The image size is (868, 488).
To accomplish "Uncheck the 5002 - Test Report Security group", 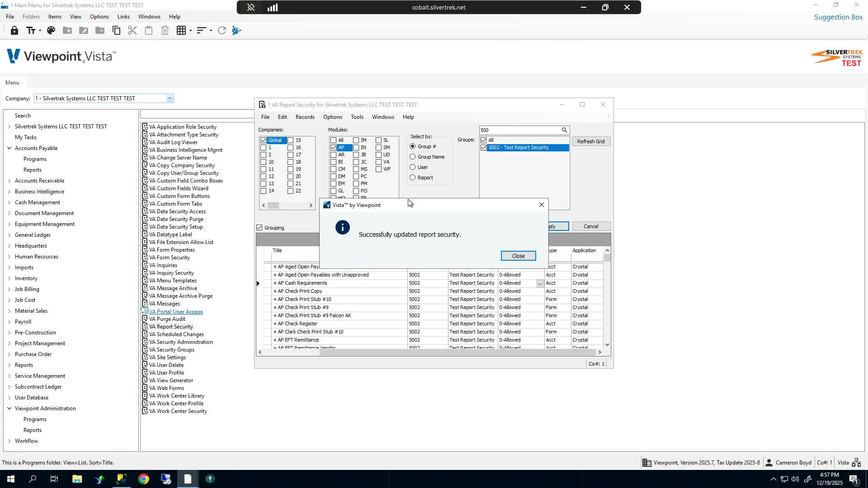I will [484, 148].
